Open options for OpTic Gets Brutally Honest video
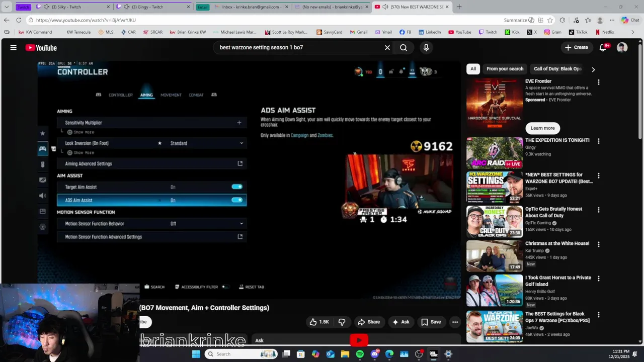Image resolution: width=644 pixels, height=362 pixels. pyautogui.click(x=598, y=210)
